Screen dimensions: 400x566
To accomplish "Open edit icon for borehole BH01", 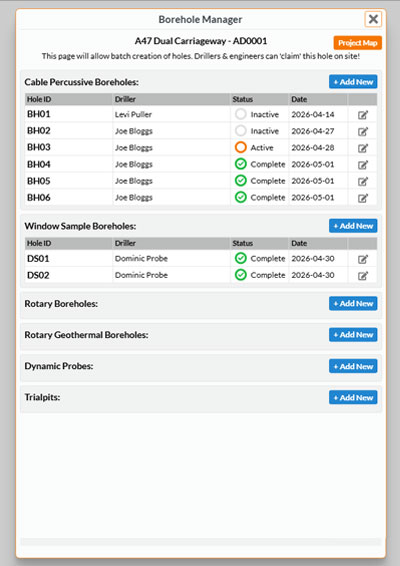I will click(363, 115).
